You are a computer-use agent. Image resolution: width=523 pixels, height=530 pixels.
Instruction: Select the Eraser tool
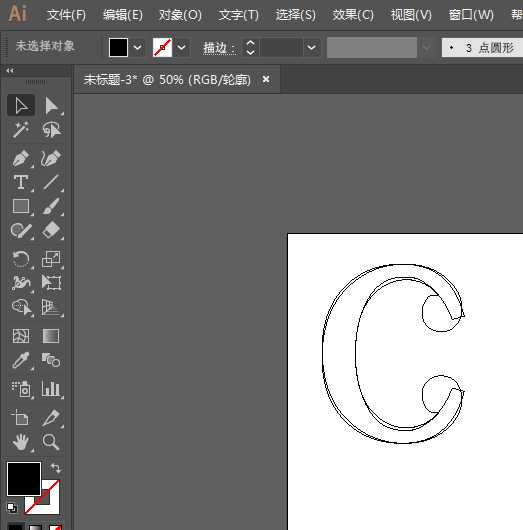tap(51, 231)
